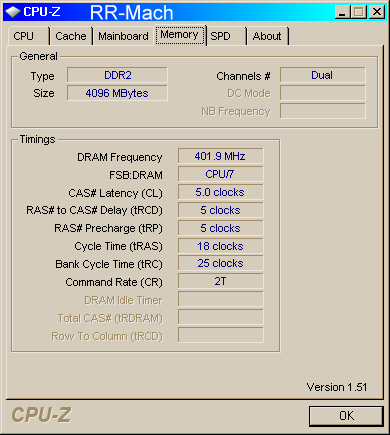Go to the SPD tab

pos(226,36)
